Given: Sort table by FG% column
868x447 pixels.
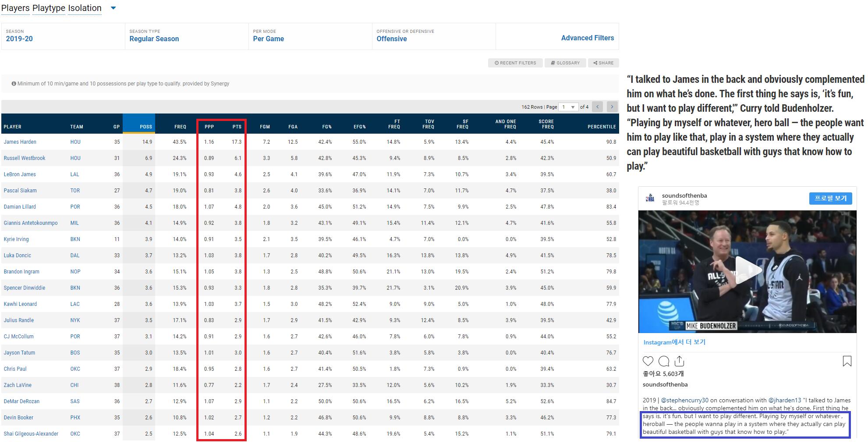Looking at the screenshot, I should (327, 127).
